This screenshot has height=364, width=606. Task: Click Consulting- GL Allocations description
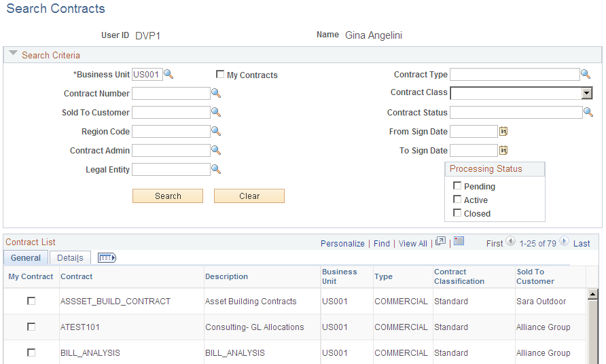point(254,327)
